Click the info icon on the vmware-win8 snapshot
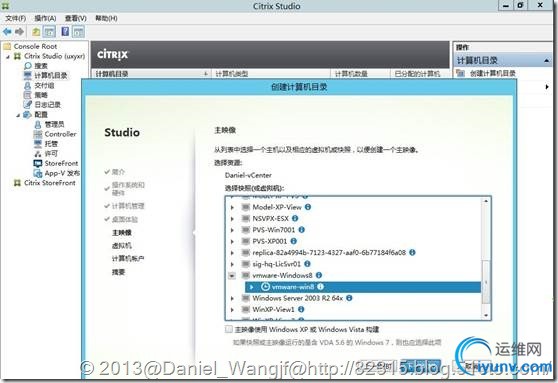The image size is (558, 383). tap(321, 287)
